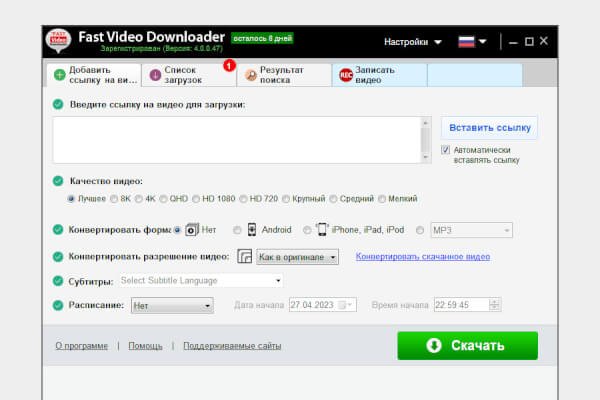Open the MP3 format dropdown

(x=471, y=230)
